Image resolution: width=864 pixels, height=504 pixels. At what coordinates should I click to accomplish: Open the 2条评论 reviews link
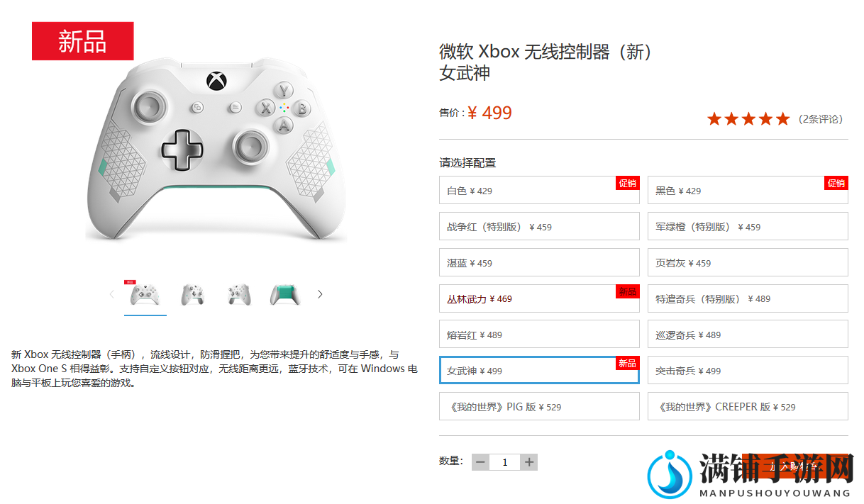pyautogui.click(x=821, y=119)
